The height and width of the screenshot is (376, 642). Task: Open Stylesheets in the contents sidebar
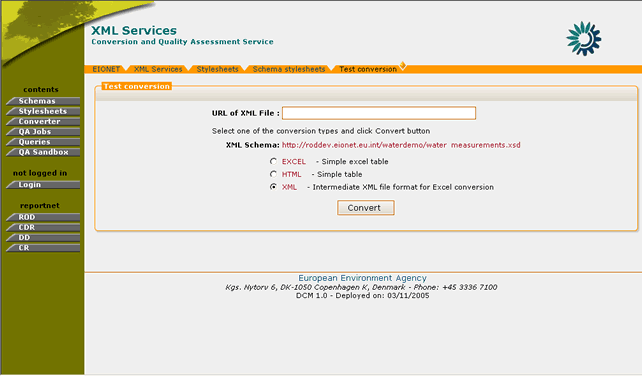pyautogui.click(x=43, y=111)
